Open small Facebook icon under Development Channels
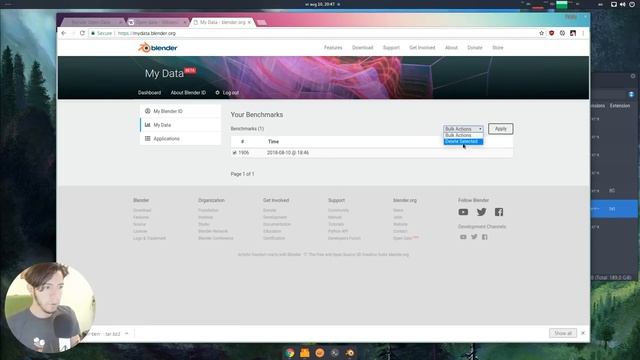 click(484, 237)
